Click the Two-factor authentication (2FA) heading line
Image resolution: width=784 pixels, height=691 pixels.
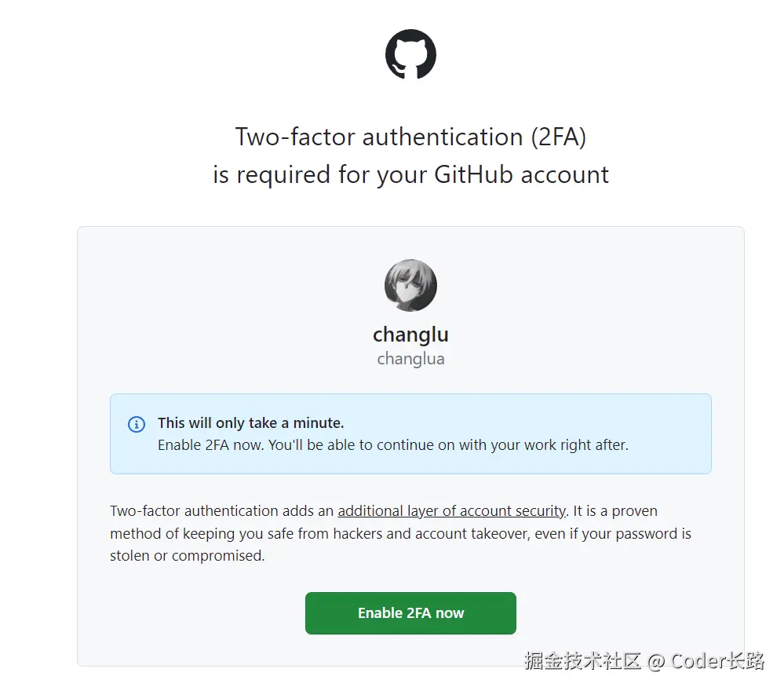[x=410, y=137]
